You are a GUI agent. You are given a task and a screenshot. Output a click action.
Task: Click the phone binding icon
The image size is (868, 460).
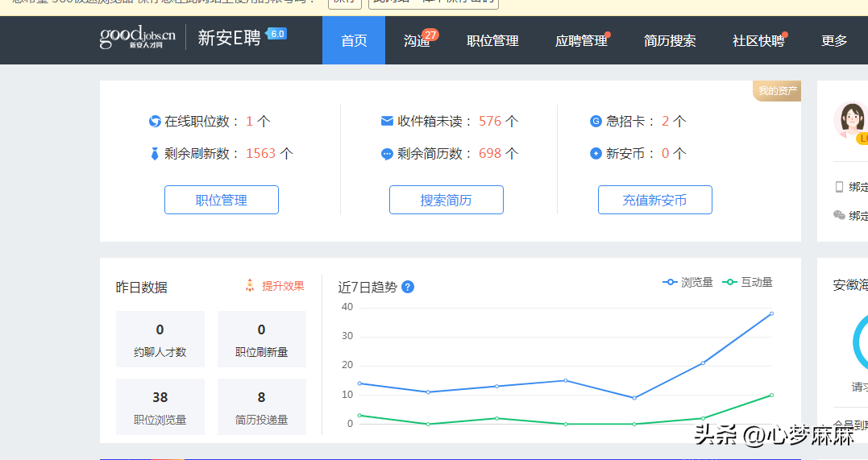839,187
